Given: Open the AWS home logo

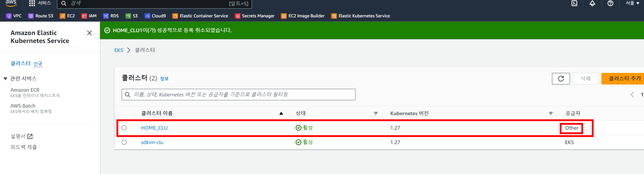Looking at the screenshot, I should pyautogui.click(x=11, y=3).
